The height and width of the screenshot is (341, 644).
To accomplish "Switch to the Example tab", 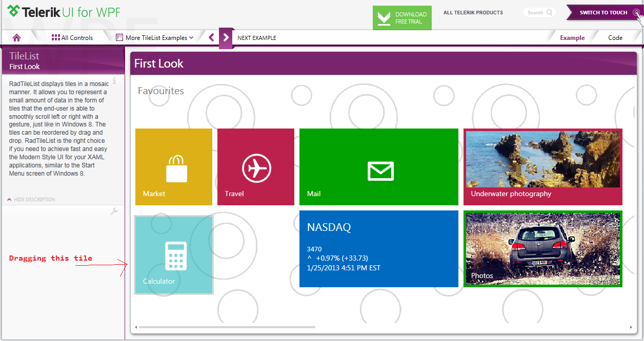I will point(572,38).
